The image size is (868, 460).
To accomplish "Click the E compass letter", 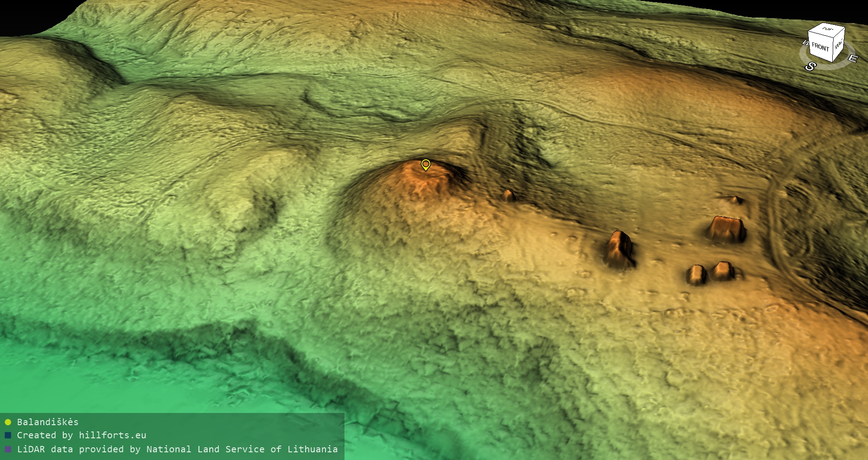I will click(852, 59).
